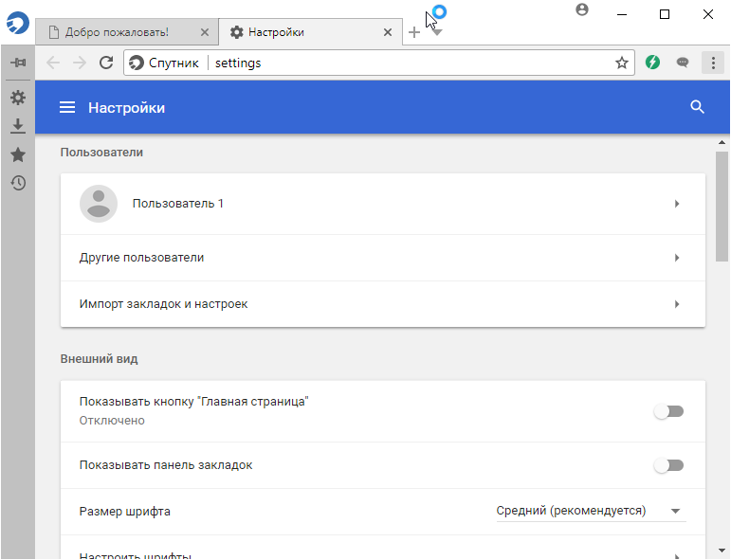Click the Настройки header title
The width and height of the screenshot is (731, 560).
[126, 108]
